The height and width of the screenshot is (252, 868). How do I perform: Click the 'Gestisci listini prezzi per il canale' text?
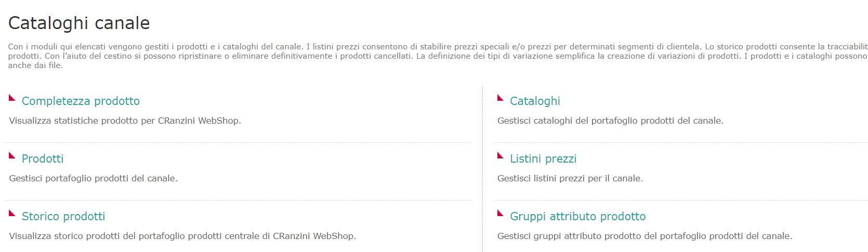pyautogui.click(x=570, y=178)
